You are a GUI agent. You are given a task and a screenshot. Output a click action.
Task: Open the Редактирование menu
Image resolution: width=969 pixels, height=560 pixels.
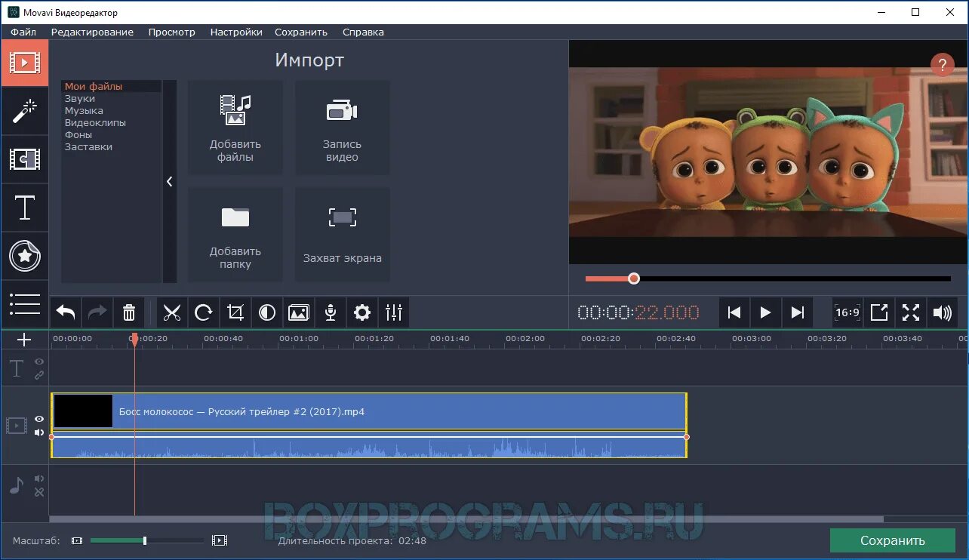pyautogui.click(x=92, y=32)
